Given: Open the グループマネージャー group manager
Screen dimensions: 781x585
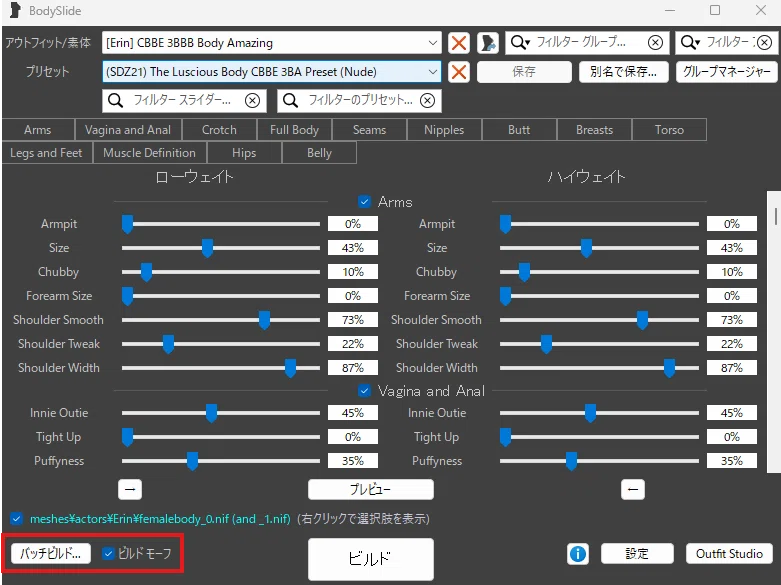Looking at the screenshot, I should pos(727,72).
